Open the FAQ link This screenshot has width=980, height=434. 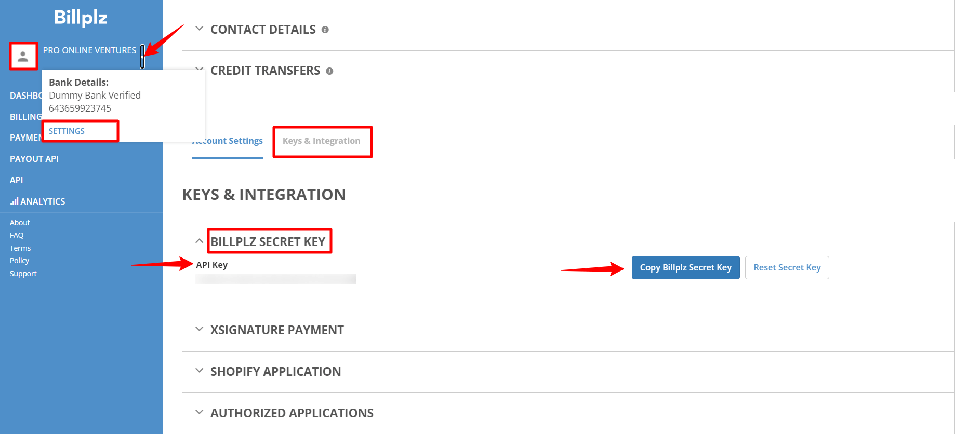pos(17,235)
